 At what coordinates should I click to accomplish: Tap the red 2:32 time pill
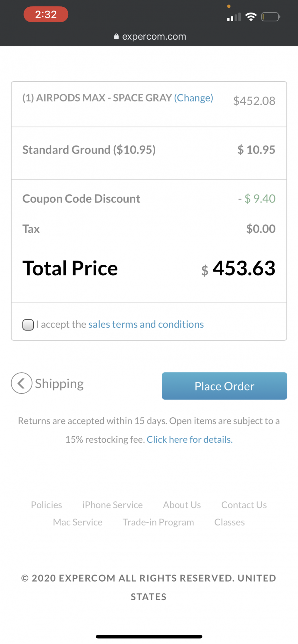tap(46, 14)
